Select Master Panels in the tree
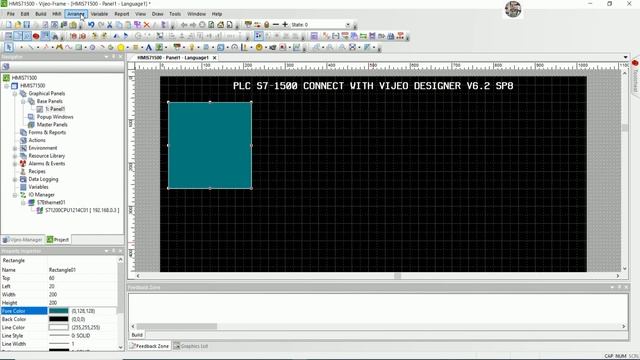The height and width of the screenshot is (360, 640). (x=52, y=124)
